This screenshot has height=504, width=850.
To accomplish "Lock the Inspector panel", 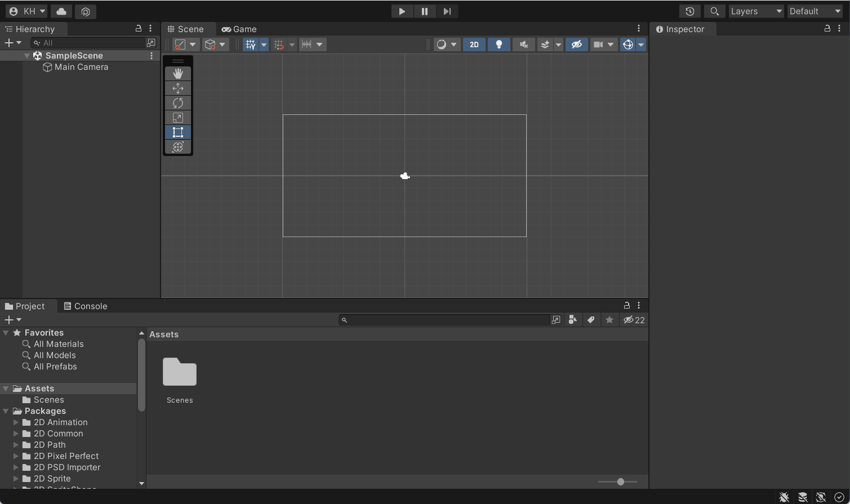I will (827, 28).
